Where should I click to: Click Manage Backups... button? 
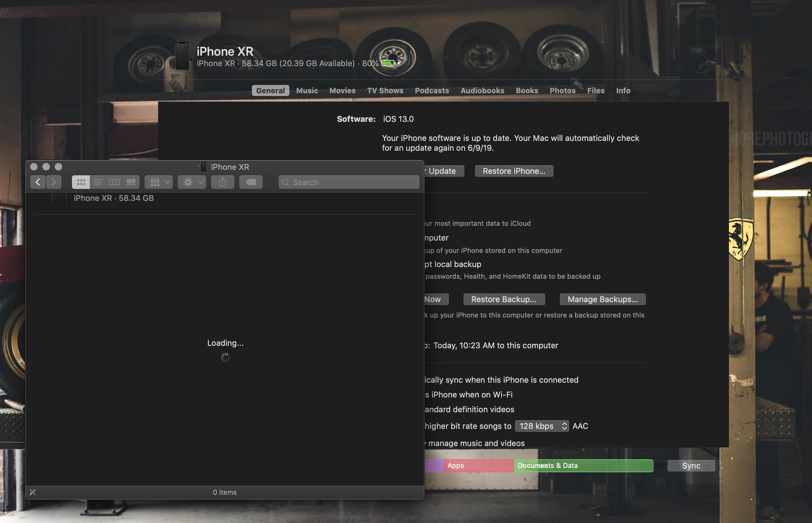tap(603, 299)
